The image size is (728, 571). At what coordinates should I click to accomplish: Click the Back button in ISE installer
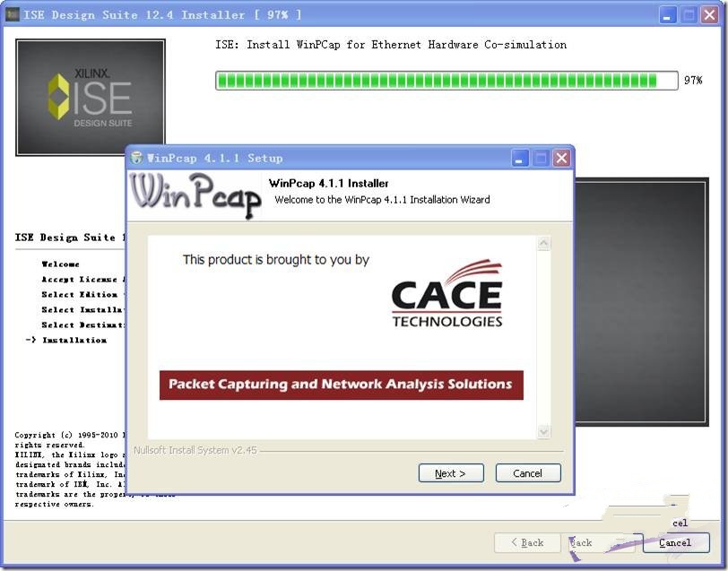tap(527, 542)
